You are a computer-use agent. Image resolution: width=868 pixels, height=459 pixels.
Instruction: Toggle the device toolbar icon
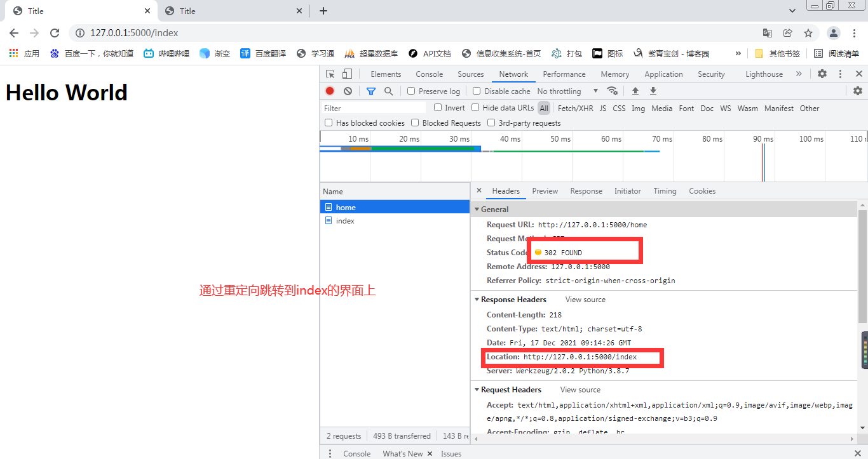point(347,74)
